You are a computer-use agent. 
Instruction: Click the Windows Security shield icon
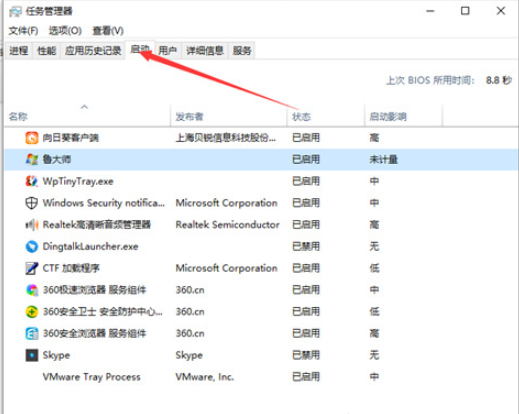(32, 203)
